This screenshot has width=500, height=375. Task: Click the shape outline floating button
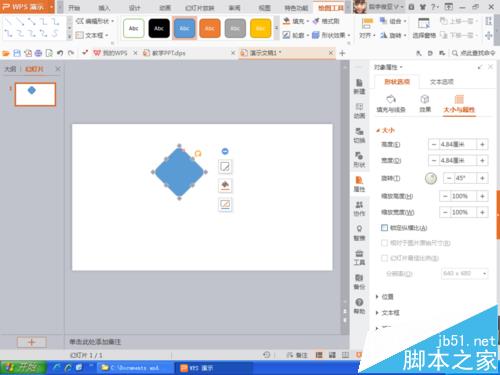click(225, 204)
